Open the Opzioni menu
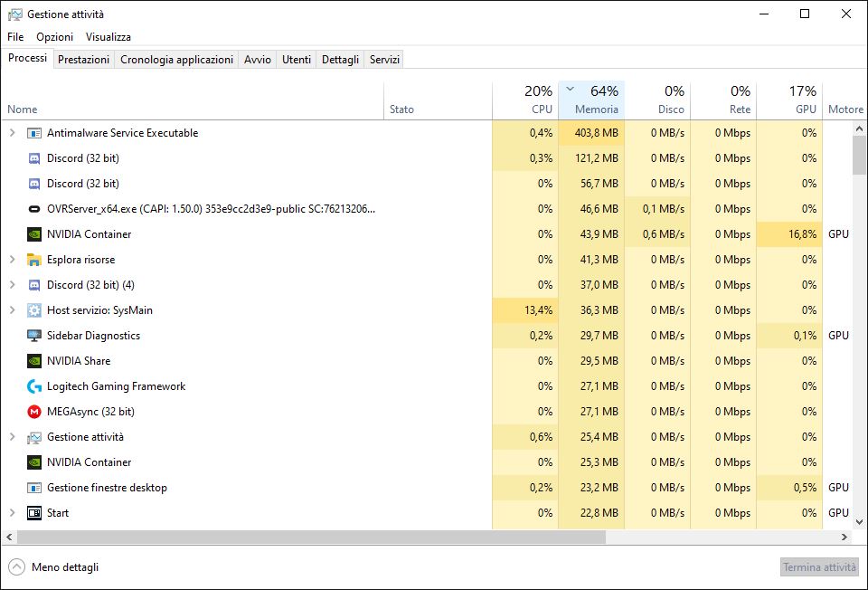This screenshot has height=590, width=868. tap(55, 36)
